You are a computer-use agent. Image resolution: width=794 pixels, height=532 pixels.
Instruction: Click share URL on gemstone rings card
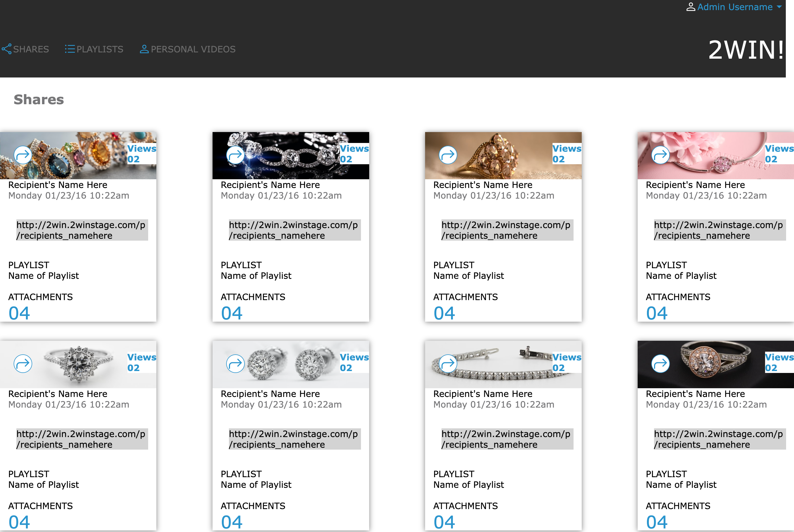82,230
